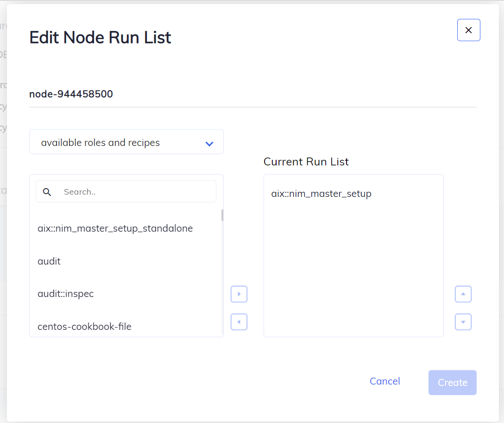Click the Cancel link
The width and height of the screenshot is (504, 423).
point(384,381)
